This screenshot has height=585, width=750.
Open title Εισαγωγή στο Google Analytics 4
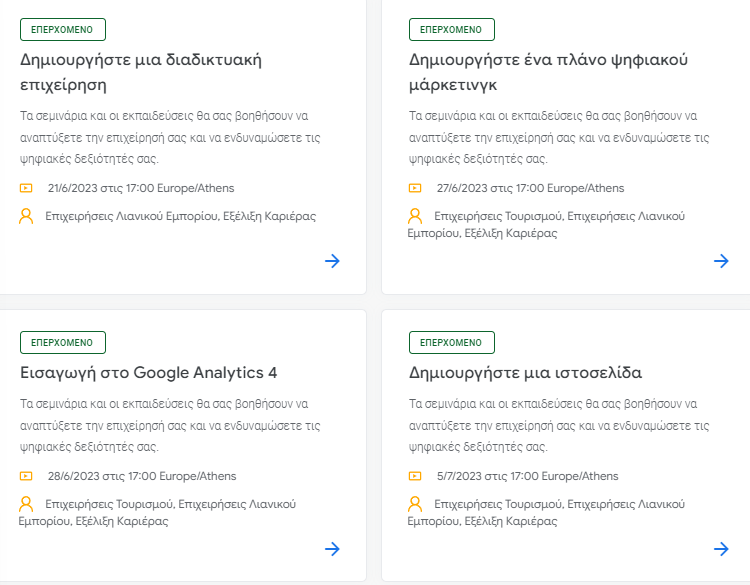(148, 373)
